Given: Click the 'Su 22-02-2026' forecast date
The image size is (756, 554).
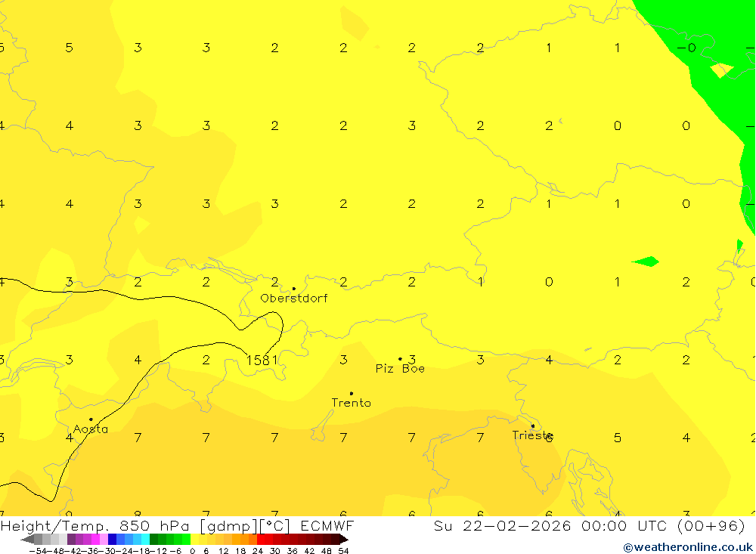Looking at the screenshot, I should pos(503,525).
